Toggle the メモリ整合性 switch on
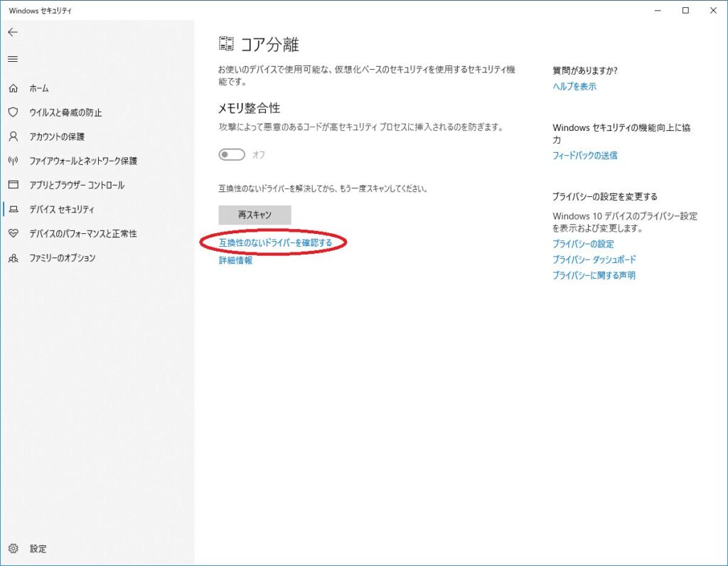Image resolution: width=728 pixels, height=566 pixels. tap(232, 154)
